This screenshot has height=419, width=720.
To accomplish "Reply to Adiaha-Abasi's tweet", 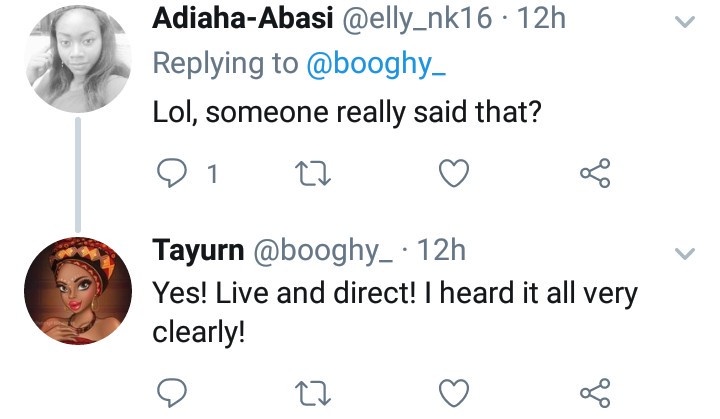I will (x=175, y=175).
